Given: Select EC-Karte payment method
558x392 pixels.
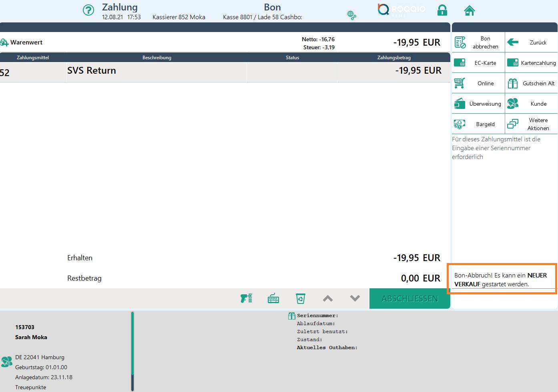Looking at the screenshot, I should 478,63.
